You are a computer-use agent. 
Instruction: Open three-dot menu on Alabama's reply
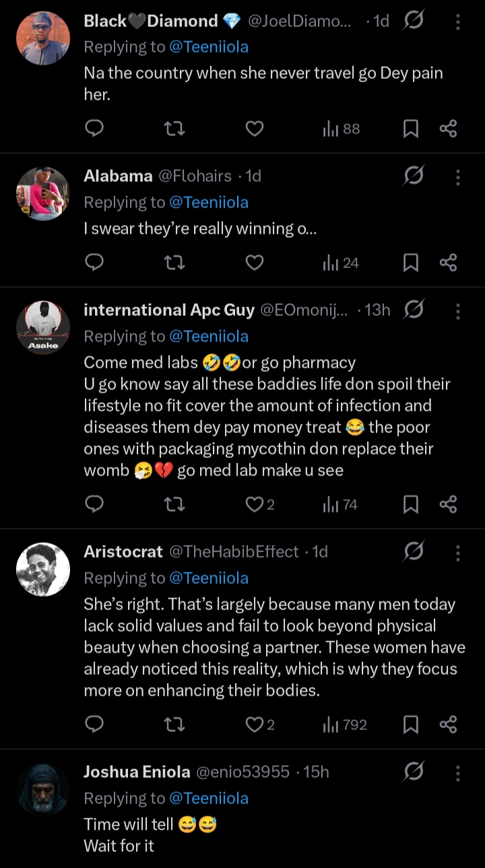[x=458, y=176]
